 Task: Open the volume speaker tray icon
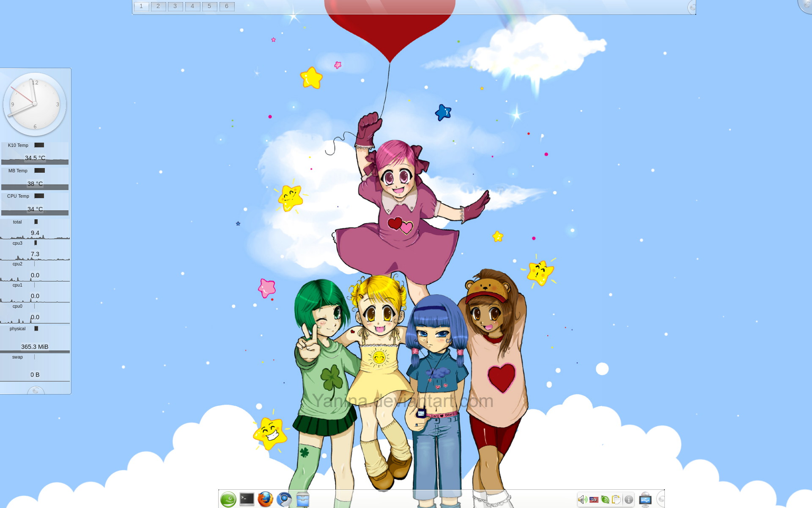[x=582, y=500]
